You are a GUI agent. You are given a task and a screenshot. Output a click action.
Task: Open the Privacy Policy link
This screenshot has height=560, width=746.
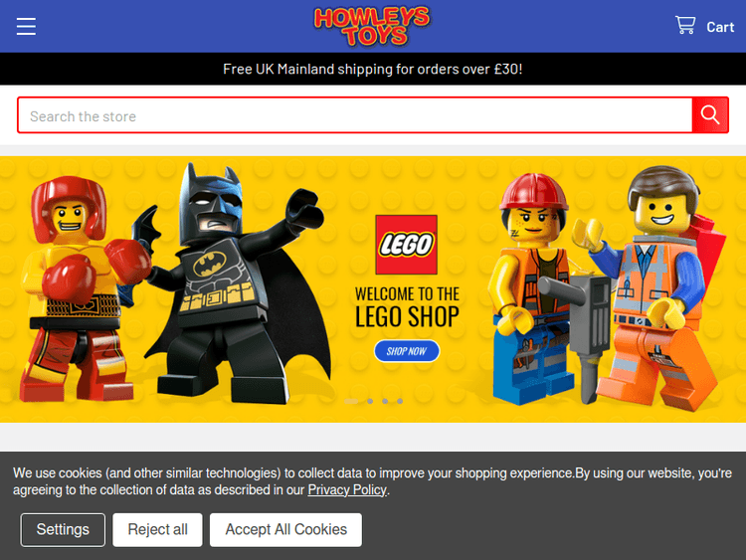pyautogui.click(x=347, y=489)
